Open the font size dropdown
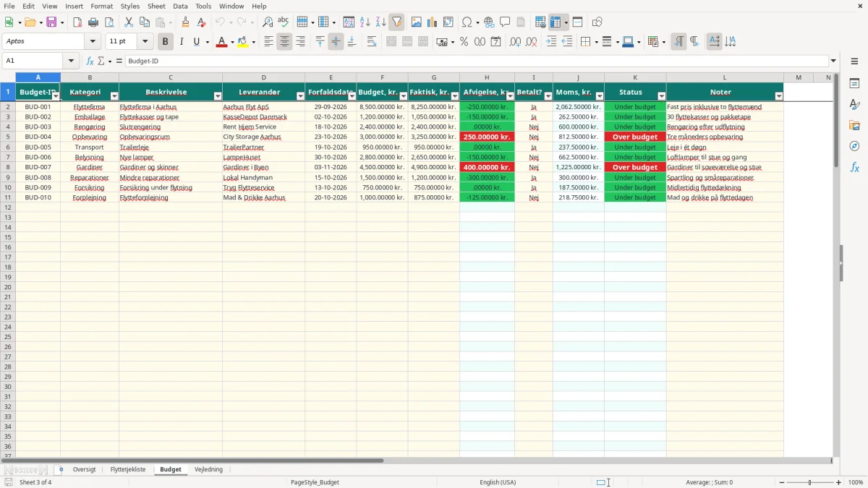The width and height of the screenshot is (868, 488). [x=145, y=42]
